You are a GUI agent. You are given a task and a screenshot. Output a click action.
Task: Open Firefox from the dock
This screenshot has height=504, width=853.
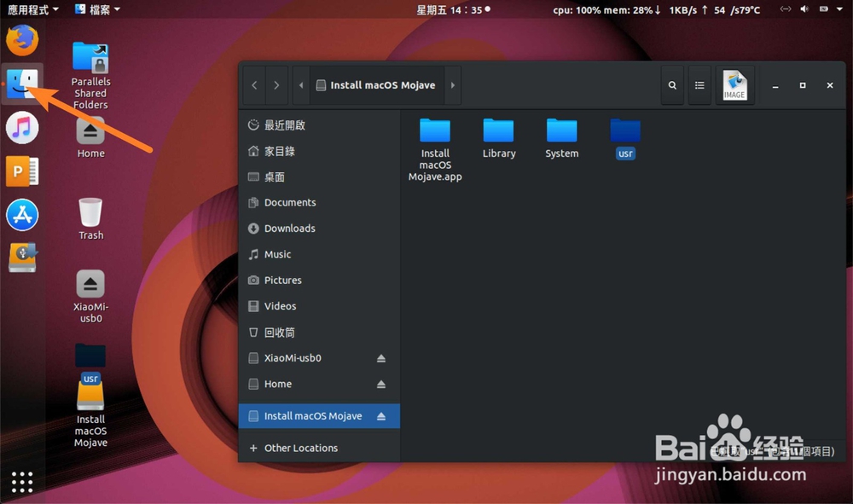22,40
